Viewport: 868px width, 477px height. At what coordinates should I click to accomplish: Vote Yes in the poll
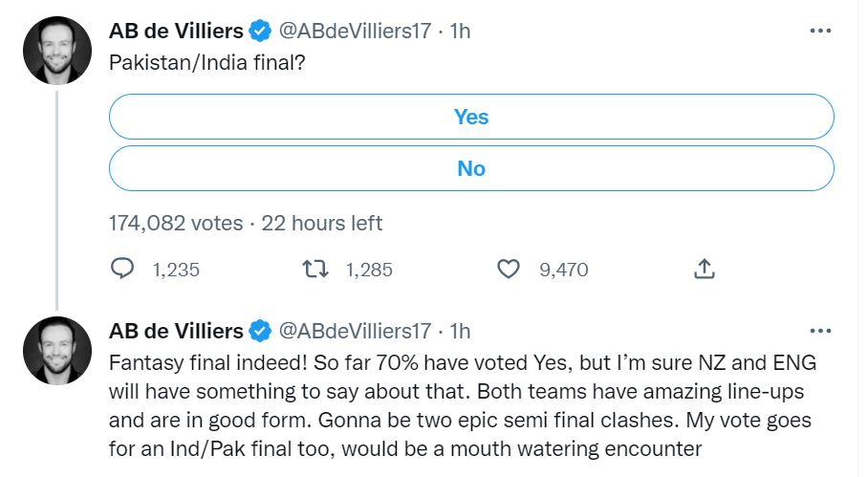[471, 118]
